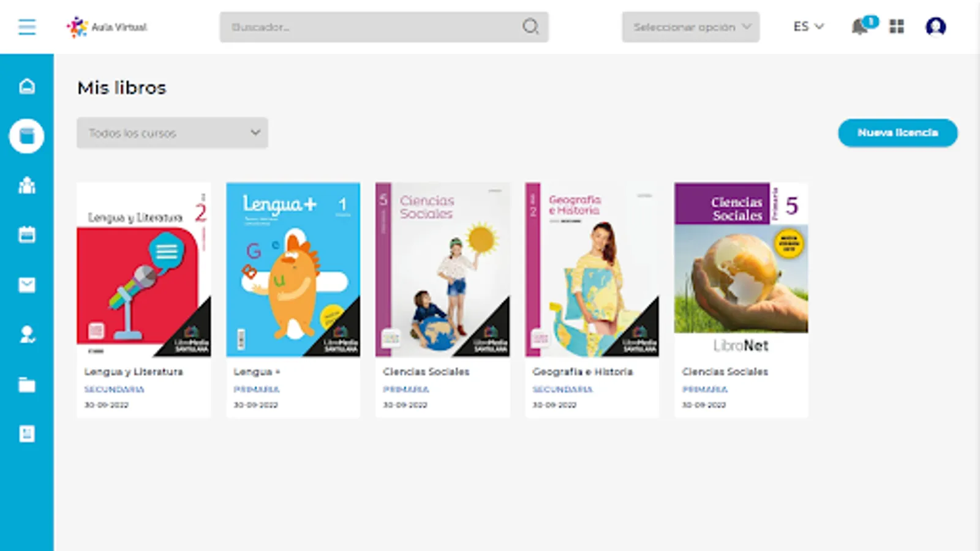
Task: Focus the Buscador search field
Action: (384, 27)
